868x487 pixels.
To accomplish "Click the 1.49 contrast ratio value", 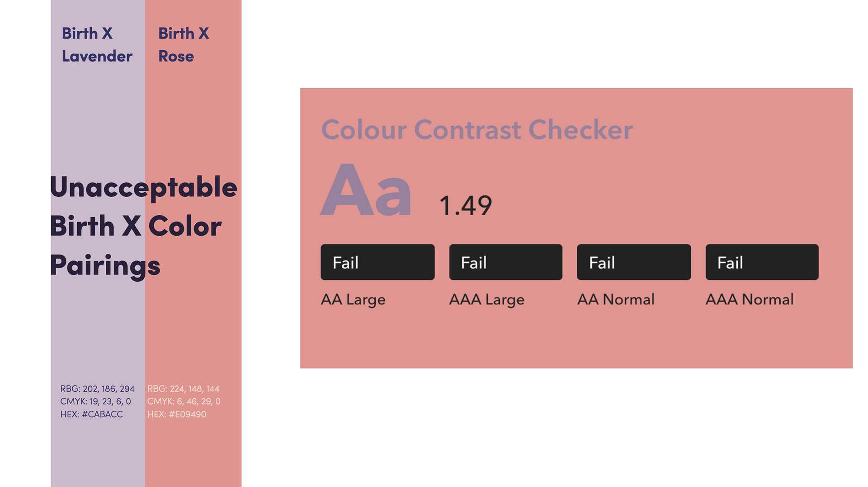I will tap(465, 206).
